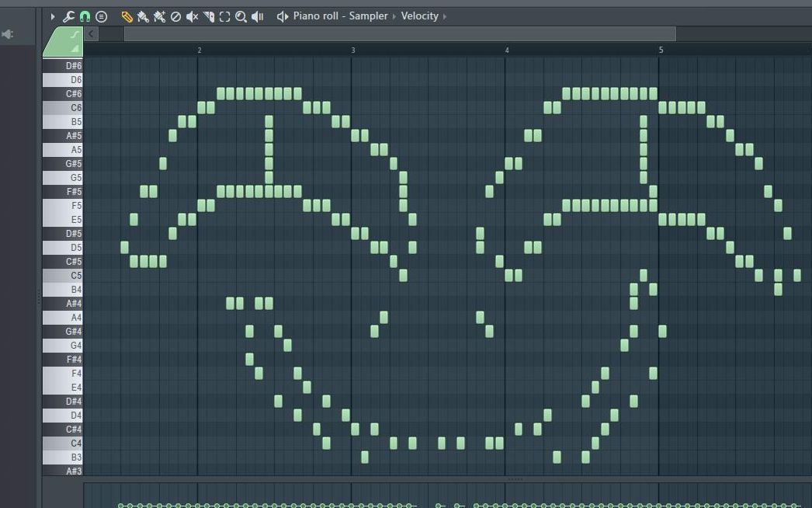Click the horizontal scrollbar thumb
812x508 pixels.
tap(400, 34)
